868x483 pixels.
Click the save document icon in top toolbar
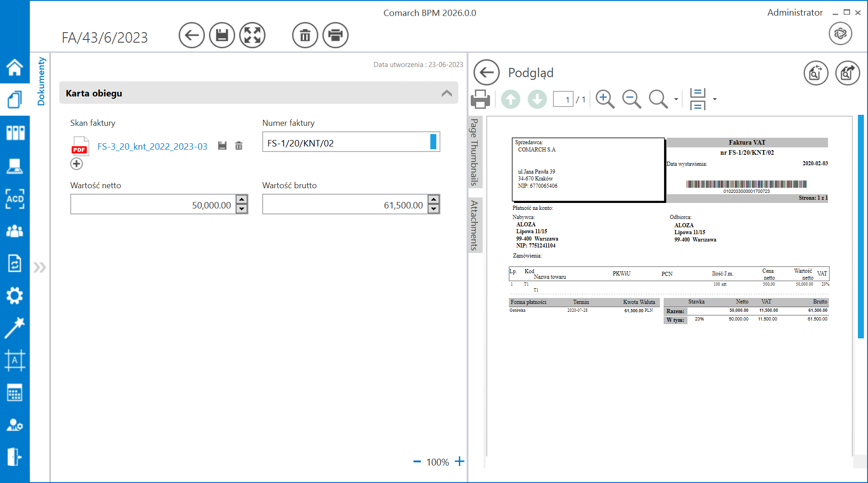click(x=222, y=35)
